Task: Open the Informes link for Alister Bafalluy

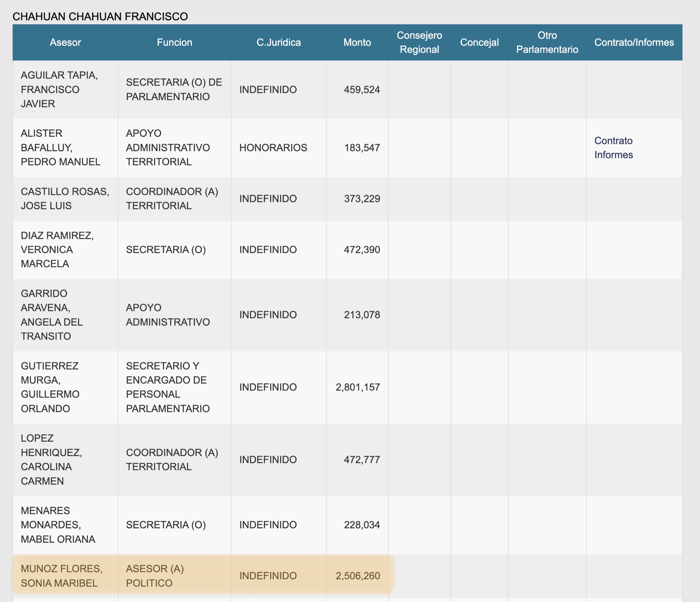Action: point(613,155)
